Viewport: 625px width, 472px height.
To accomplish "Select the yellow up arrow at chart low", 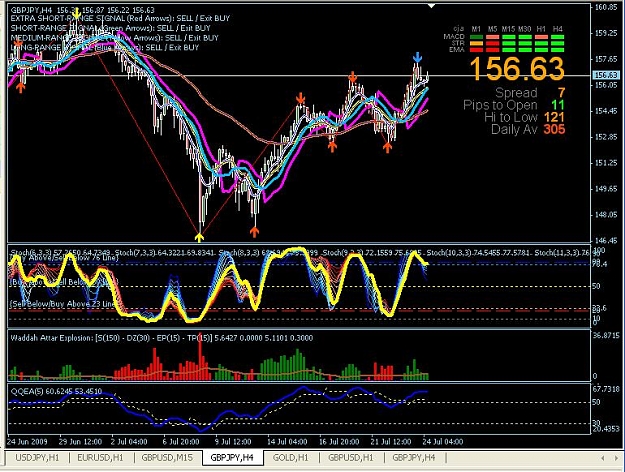I will point(199,237).
